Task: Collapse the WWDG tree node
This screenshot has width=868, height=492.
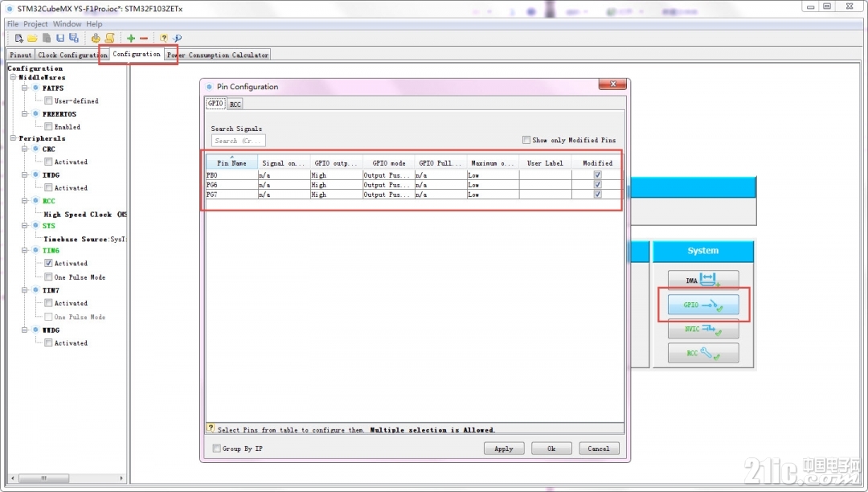Action: (24, 330)
